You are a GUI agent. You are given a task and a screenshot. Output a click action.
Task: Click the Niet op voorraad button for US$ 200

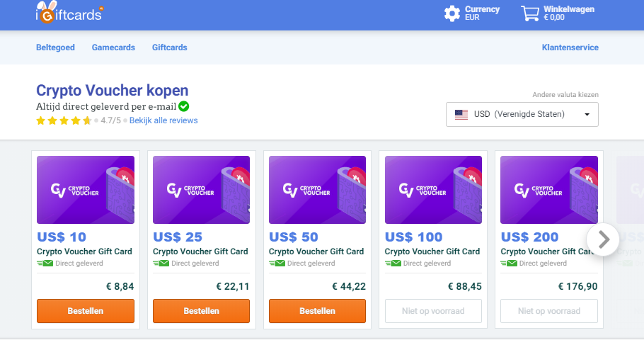(548, 311)
